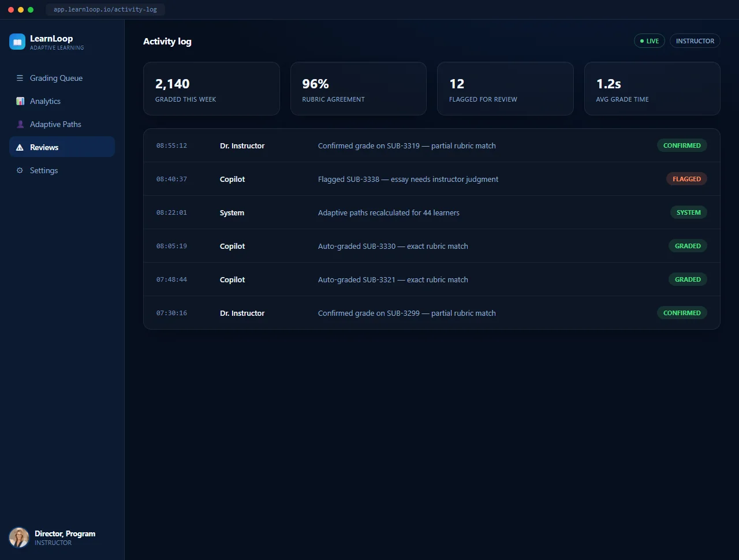Click the Reviews warning triangle icon
This screenshot has width=739, height=560.
[20, 147]
